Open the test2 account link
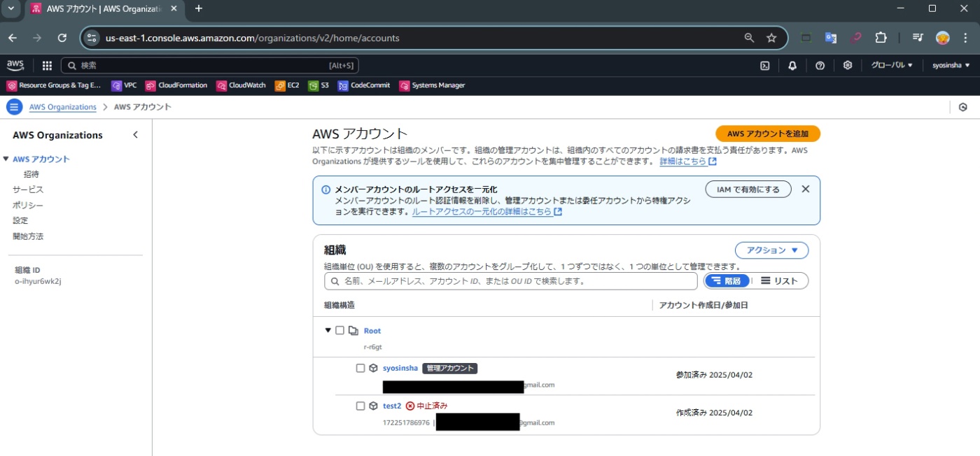Screen dimensions: 980x456 click(392, 406)
